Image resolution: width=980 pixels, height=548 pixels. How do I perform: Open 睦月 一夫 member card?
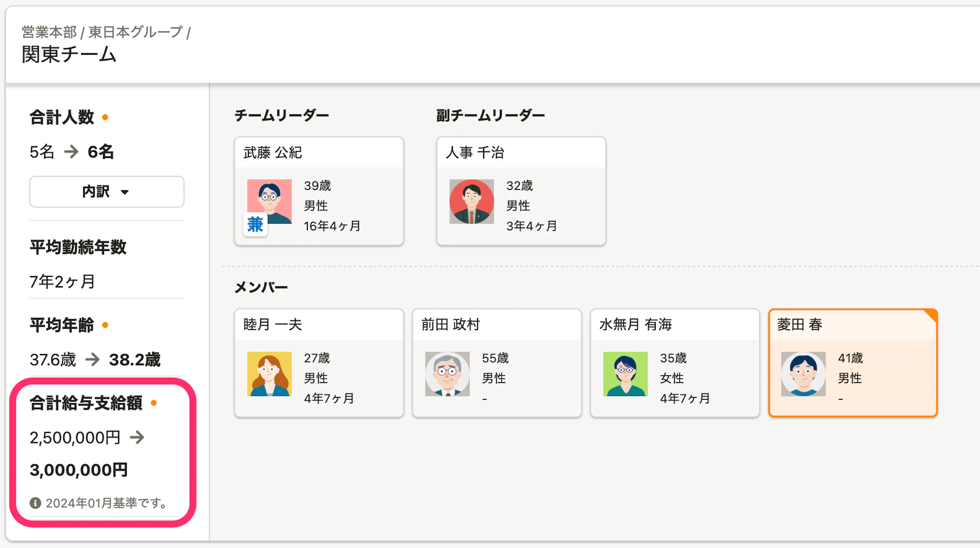319,363
